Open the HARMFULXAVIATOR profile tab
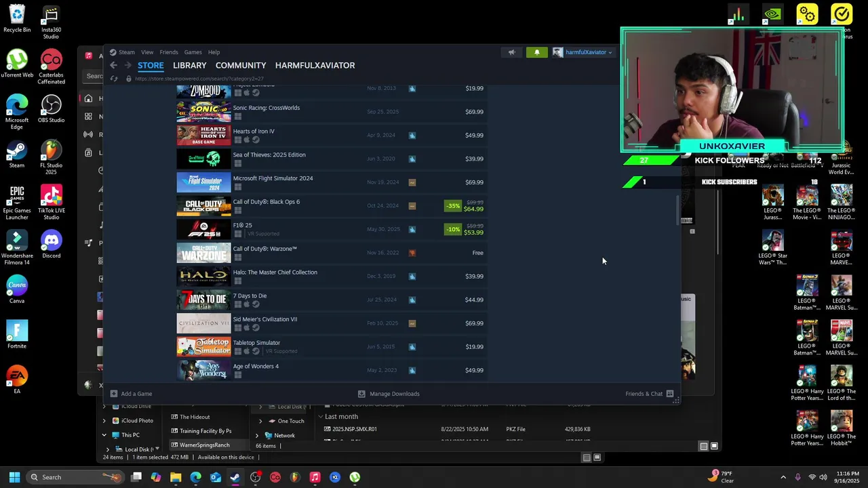The height and width of the screenshot is (488, 868). pyautogui.click(x=315, y=65)
